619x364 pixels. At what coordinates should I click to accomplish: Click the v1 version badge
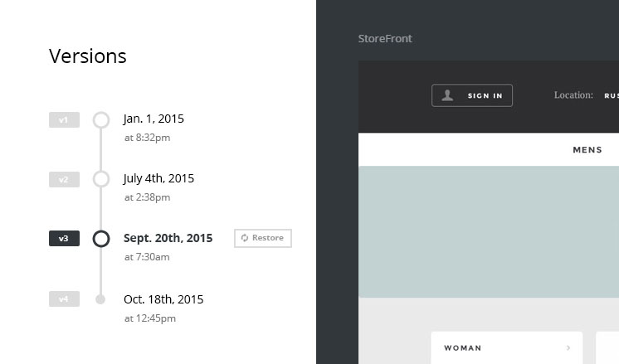click(64, 120)
